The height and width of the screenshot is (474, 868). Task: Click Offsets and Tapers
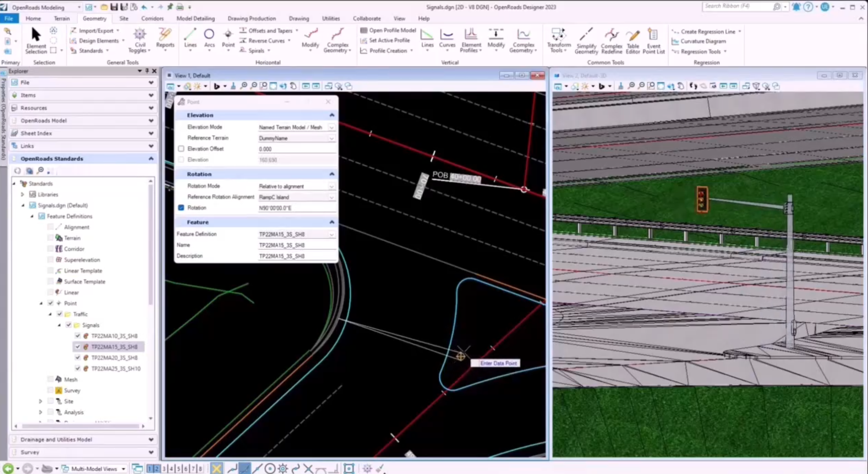click(x=269, y=31)
